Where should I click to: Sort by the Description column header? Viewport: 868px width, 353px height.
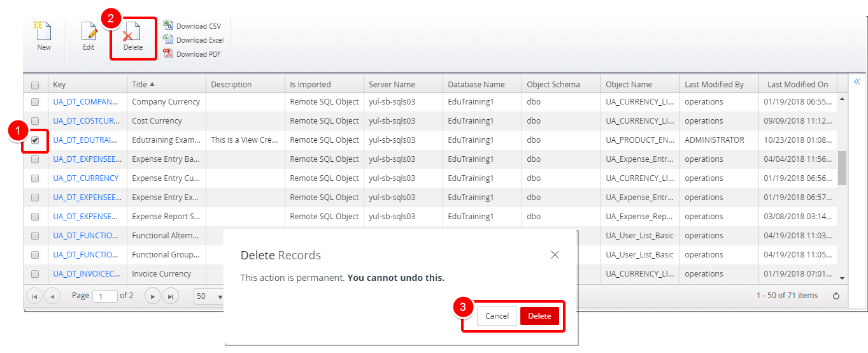(x=245, y=84)
